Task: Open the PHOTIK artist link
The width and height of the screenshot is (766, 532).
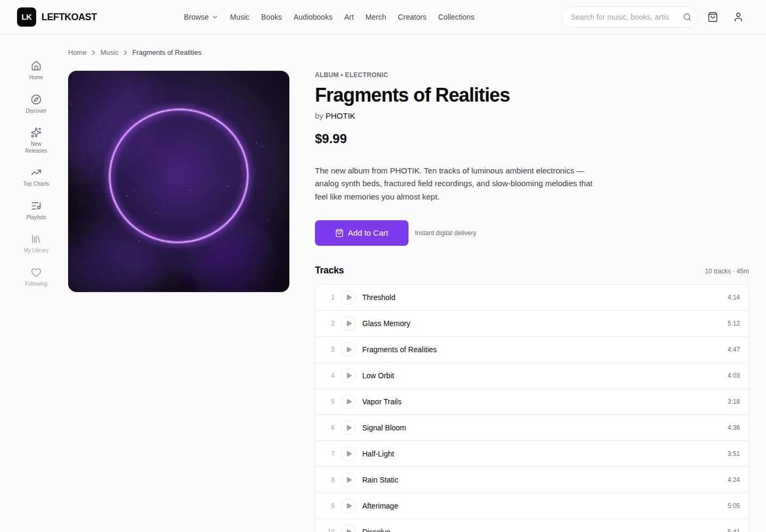Action: click(x=340, y=116)
